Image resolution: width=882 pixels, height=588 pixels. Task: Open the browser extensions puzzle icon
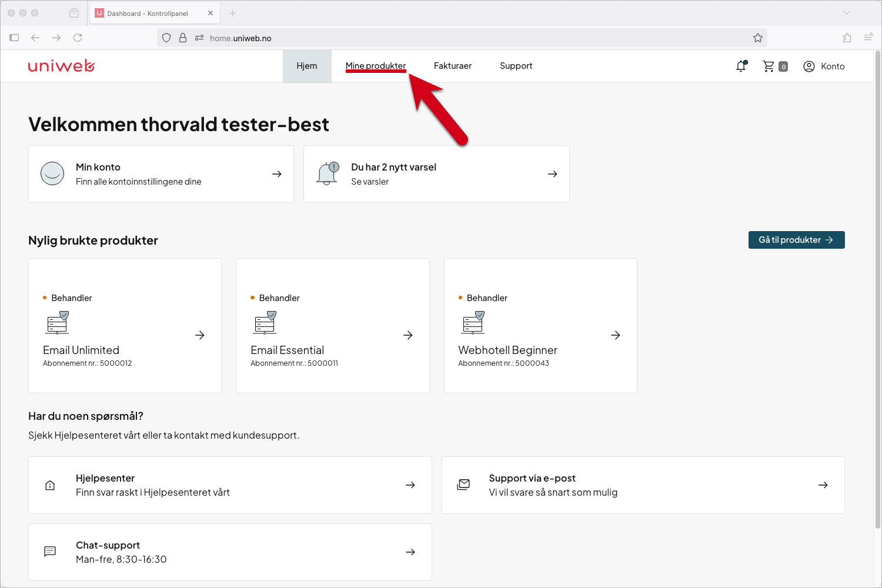[847, 38]
